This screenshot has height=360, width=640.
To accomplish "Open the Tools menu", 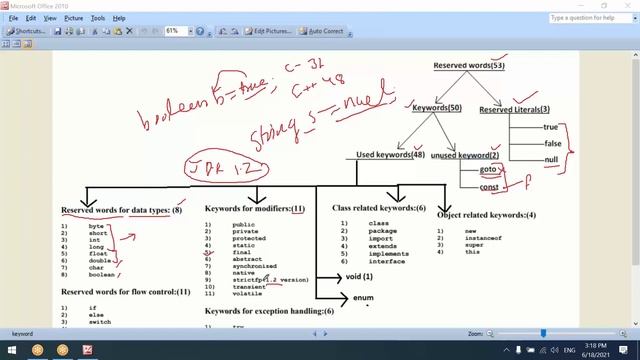I will click(x=98, y=18).
